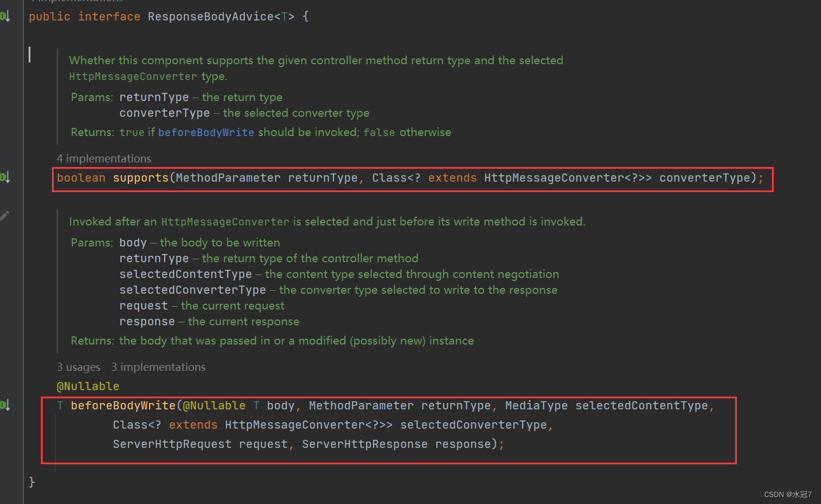The image size is (821, 504).
Task: Click HttpMessageConverter in the 'Whether this component' doc
Action: pos(133,77)
